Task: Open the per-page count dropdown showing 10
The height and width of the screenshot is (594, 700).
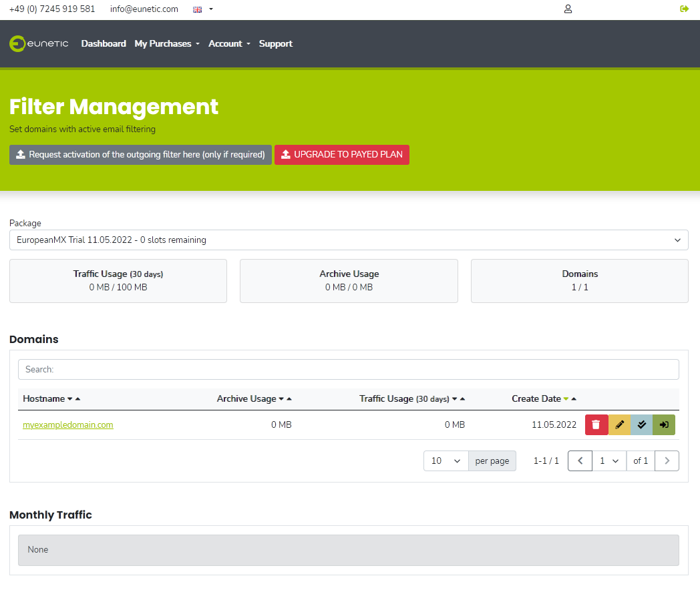Action: pyautogui.click(x=446, y=461)
